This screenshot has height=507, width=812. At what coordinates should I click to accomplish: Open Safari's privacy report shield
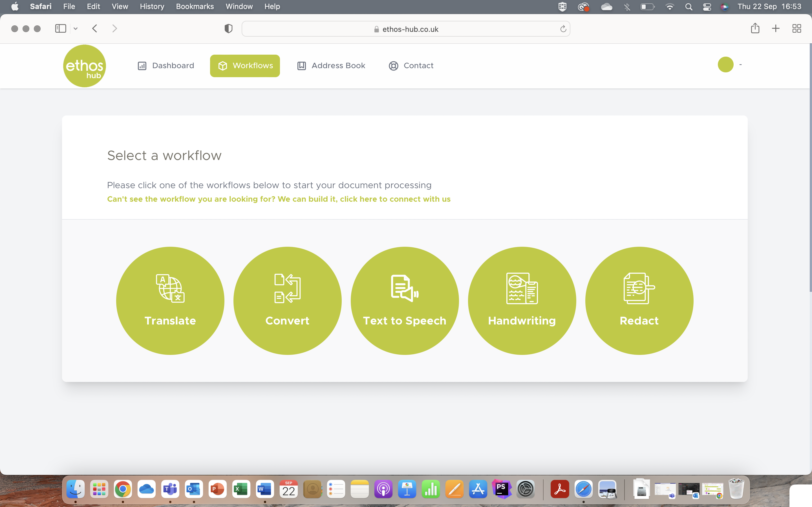(228, 28)
